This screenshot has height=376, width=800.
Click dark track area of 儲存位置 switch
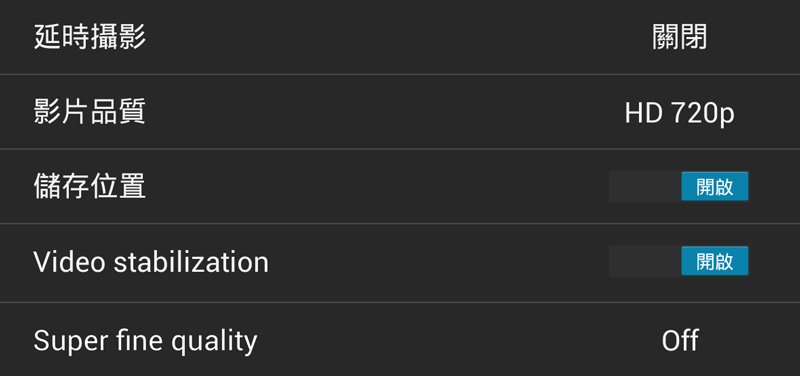tap(645, 186)
